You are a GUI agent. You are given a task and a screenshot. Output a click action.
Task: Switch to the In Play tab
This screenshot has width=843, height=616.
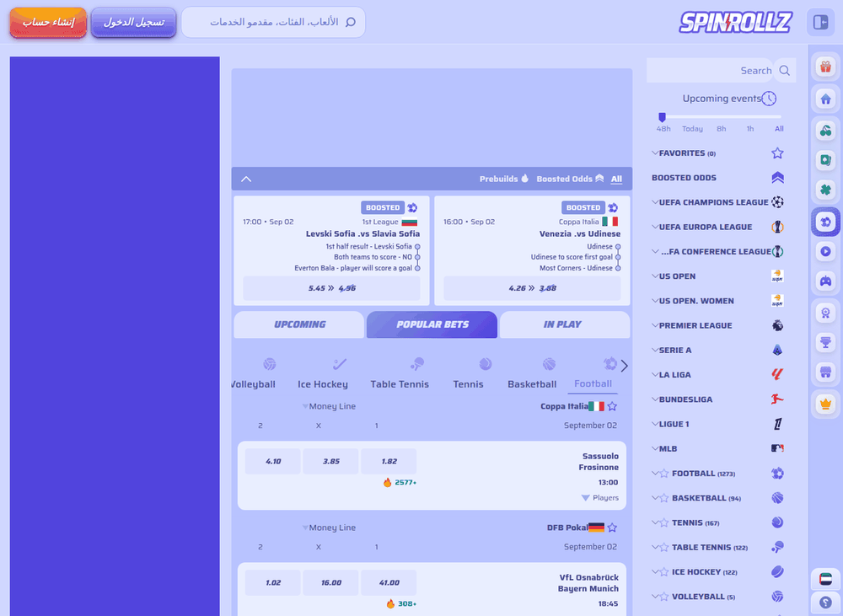565,324
